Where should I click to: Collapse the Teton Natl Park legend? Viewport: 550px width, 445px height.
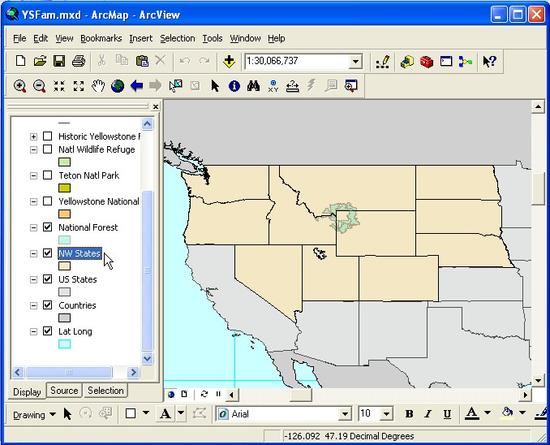(x=33, y=176)
